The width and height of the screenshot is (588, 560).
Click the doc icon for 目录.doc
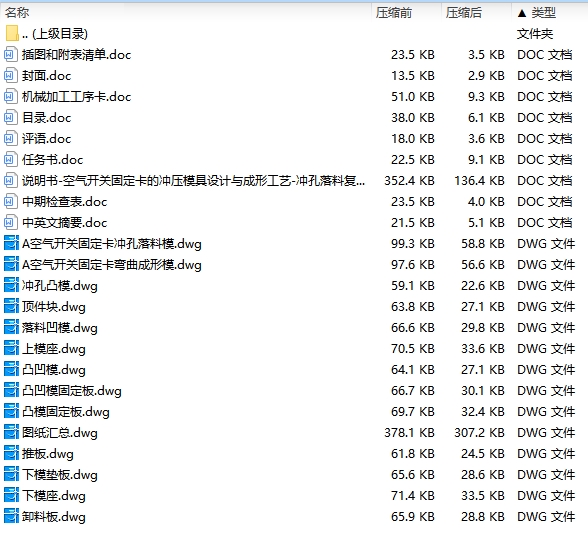coord(10,118)
